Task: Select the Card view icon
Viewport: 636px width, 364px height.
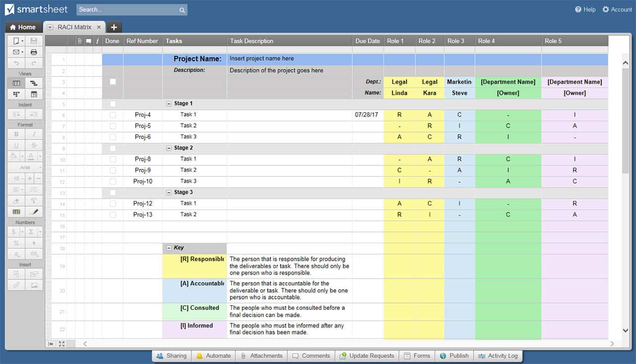Action: point(16,94)
